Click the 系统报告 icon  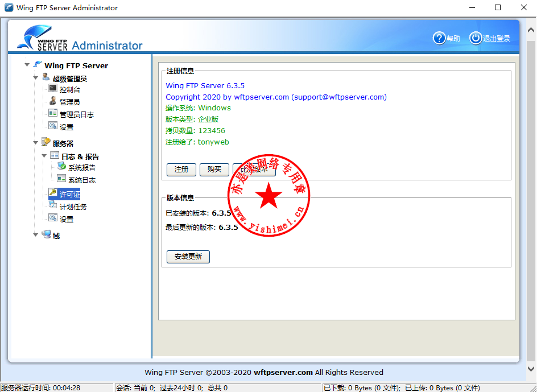pyautogui.click(x=61, y=166)
